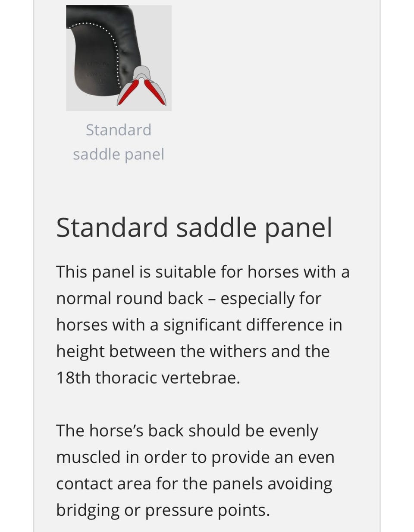Screen dimensions: 414x532
Task: Click the word 'Standard' in the gray caption
Action: pyautogui.click(x=119, y=130)
